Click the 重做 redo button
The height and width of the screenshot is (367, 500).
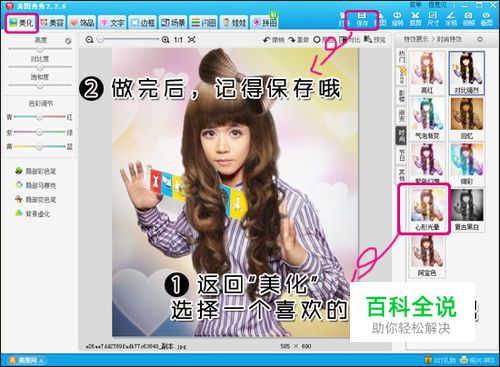299,40
